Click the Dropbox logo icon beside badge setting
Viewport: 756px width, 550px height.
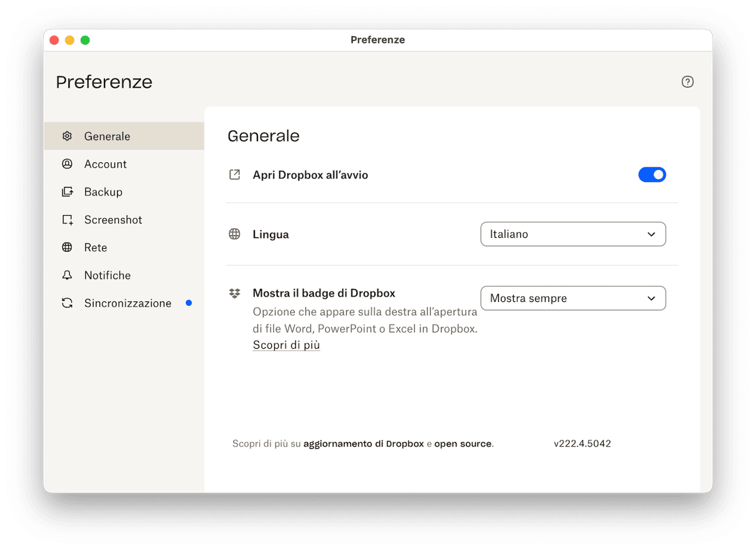pyautogui.click(x=234, y=293)
